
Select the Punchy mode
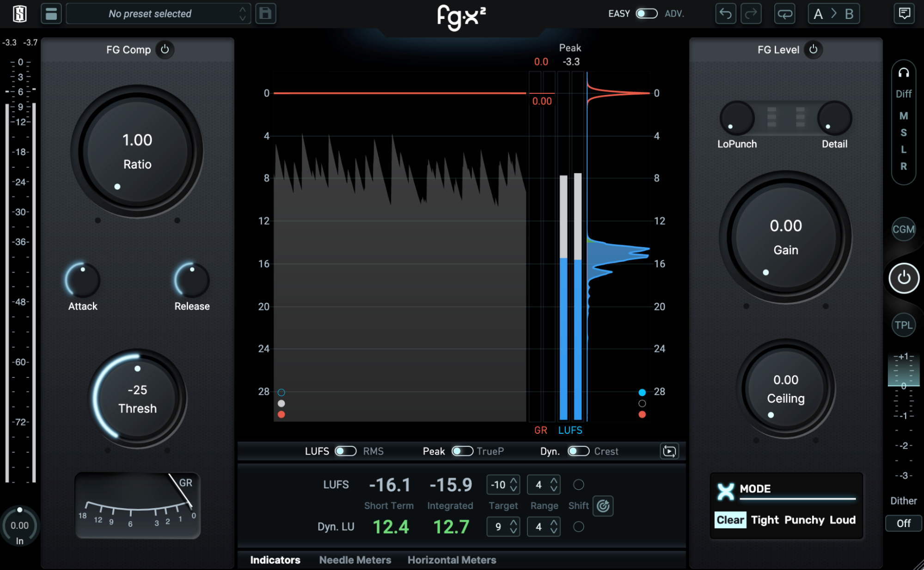pyautogui.click(x=804, y=520)
